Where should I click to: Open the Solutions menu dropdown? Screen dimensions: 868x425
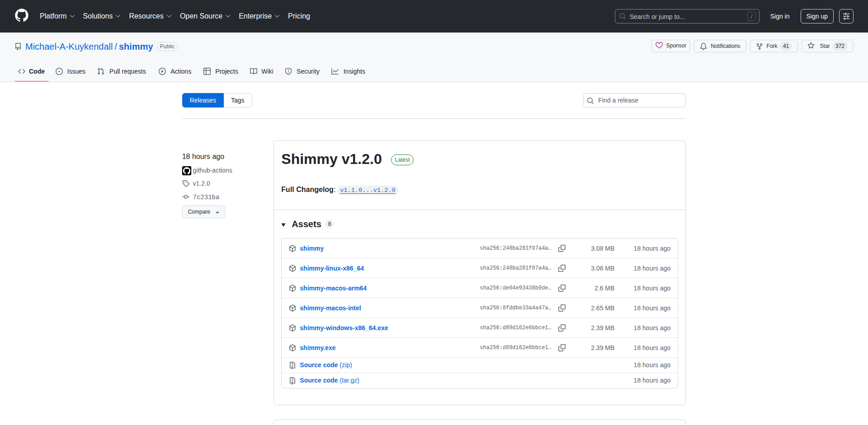point(102,16)
